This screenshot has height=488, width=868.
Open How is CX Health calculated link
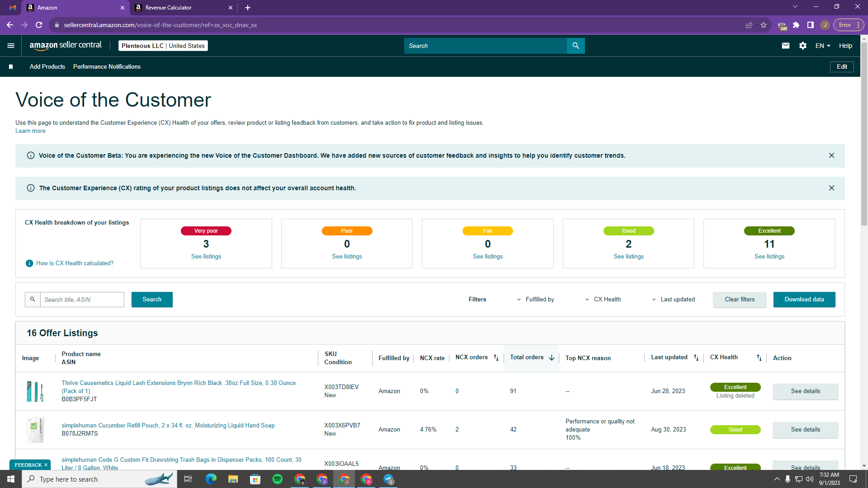[75, 263]
